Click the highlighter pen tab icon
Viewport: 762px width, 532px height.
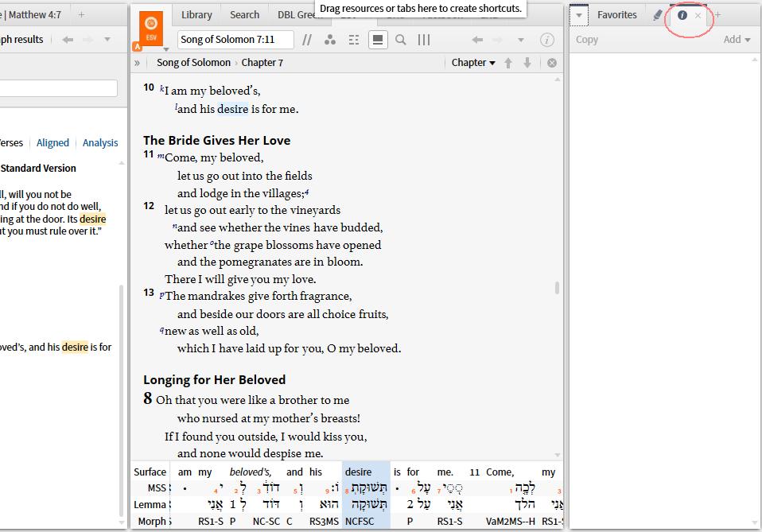[658, 15]
